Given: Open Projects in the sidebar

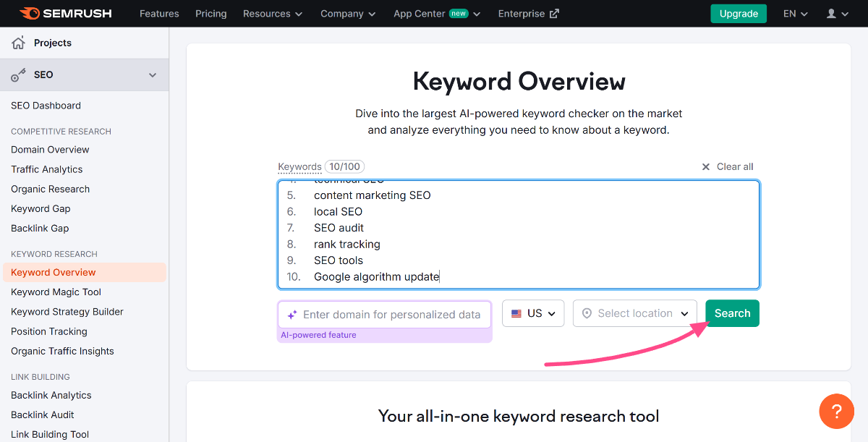Looking at the screenshot, I should [x=53, y=43].
